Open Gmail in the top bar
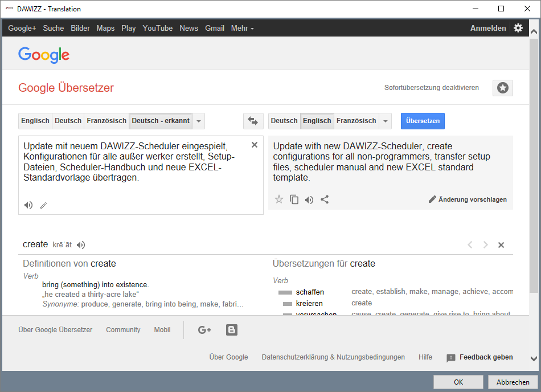 pyautogui.click(x=215, y=28)
